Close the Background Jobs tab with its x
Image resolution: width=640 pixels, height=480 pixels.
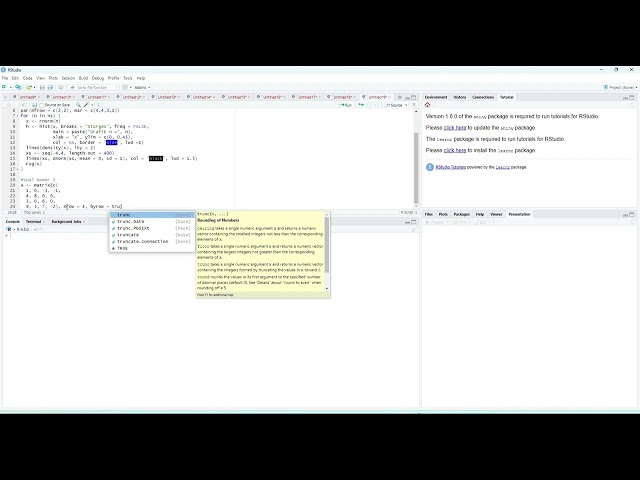coord(84,222)
